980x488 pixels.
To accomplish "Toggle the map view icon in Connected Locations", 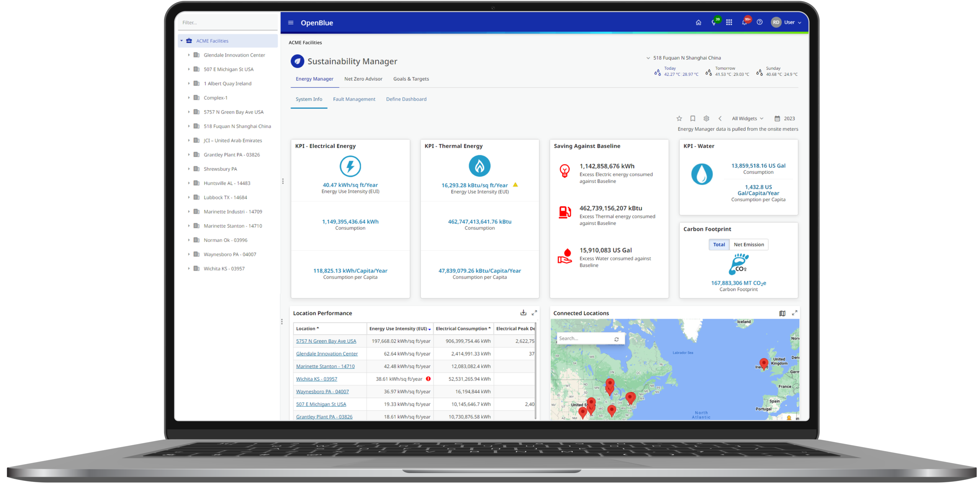I will [782, 313].
